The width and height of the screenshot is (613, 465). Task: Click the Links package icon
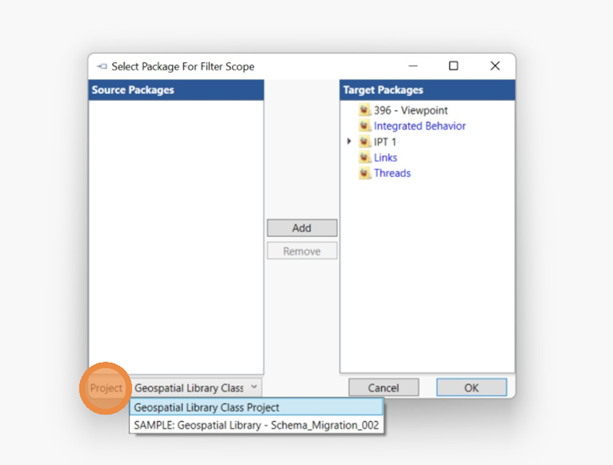point(365,158)
